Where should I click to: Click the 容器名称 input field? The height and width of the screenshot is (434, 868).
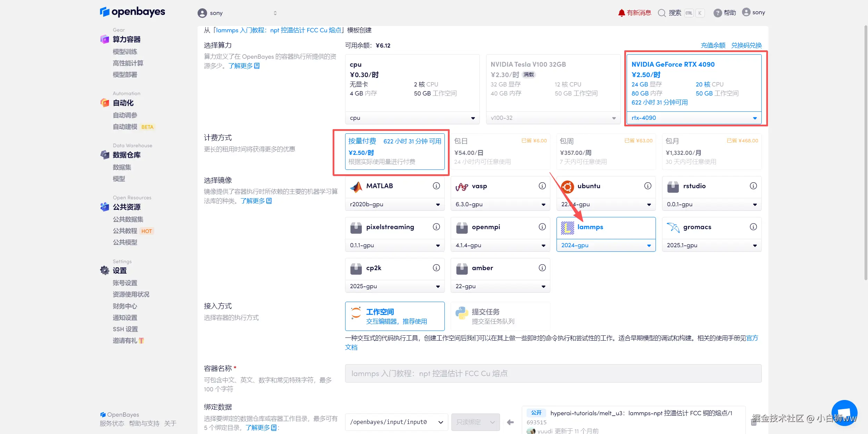(553, 374)
